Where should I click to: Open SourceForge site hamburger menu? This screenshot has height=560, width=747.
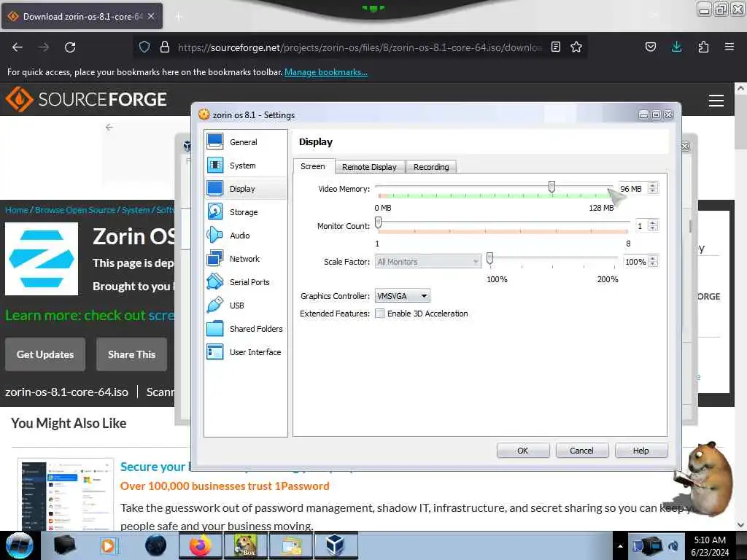coord(716,101)
